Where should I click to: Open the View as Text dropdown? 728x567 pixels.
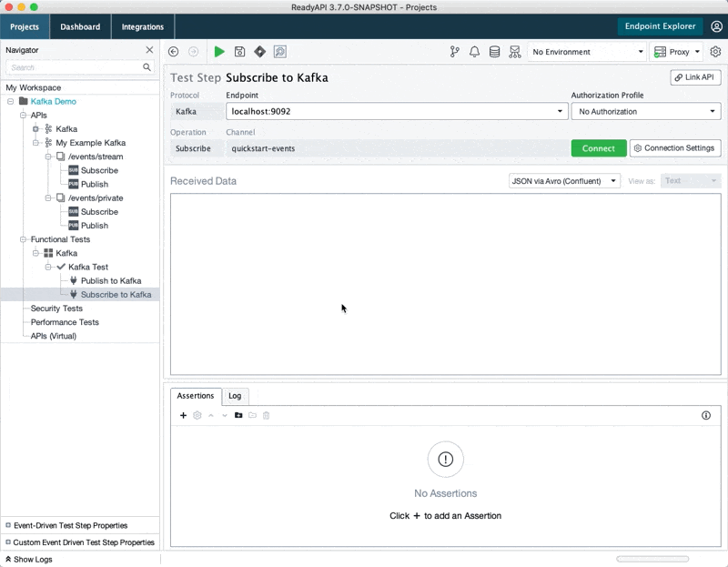[691, 181]
